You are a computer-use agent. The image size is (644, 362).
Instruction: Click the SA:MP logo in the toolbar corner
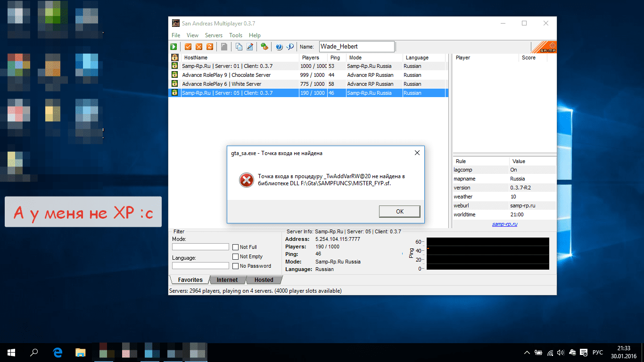point(544,47)
